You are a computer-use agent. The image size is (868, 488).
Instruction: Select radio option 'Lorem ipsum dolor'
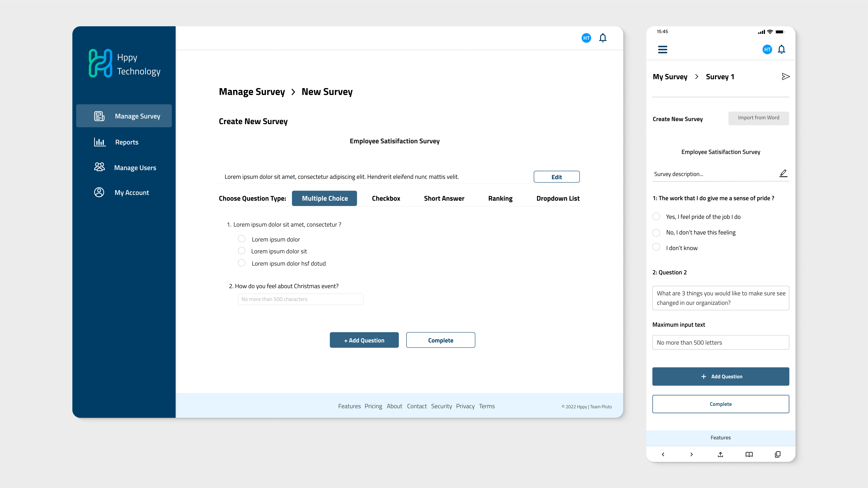(242, 239)
